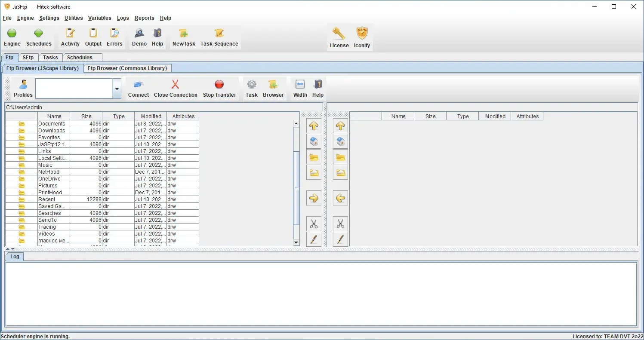Sort the local list by the Name column
The width and height of the screenshot is (644, 340).
pyautogui.click(x=54, y=116)
